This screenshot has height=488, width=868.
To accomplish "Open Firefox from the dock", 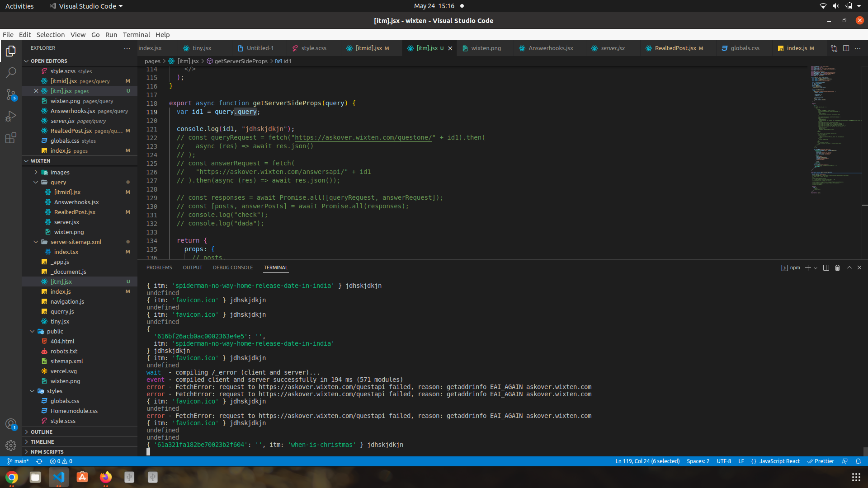I will click(106, 477).
